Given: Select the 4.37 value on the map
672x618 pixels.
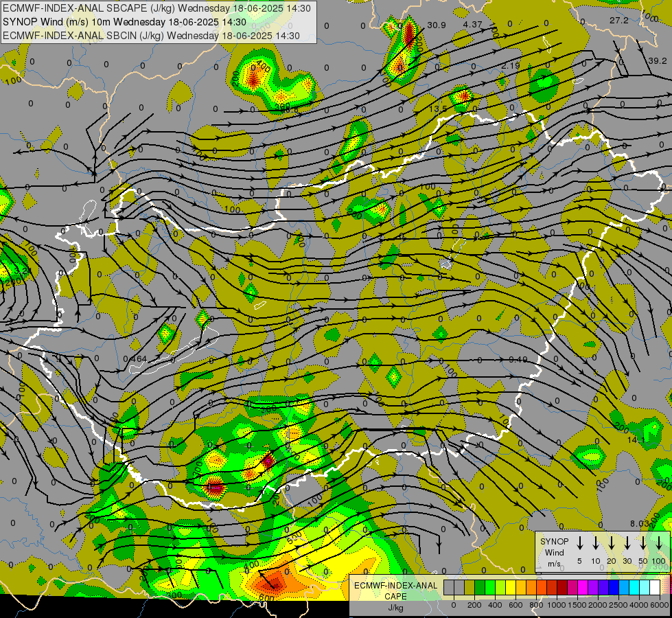Looking at the screenshot, I should click(x=473, y=25).
